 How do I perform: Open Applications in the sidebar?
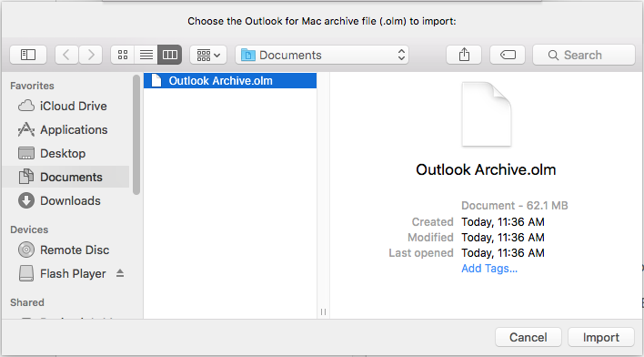(x=65, y=130)
